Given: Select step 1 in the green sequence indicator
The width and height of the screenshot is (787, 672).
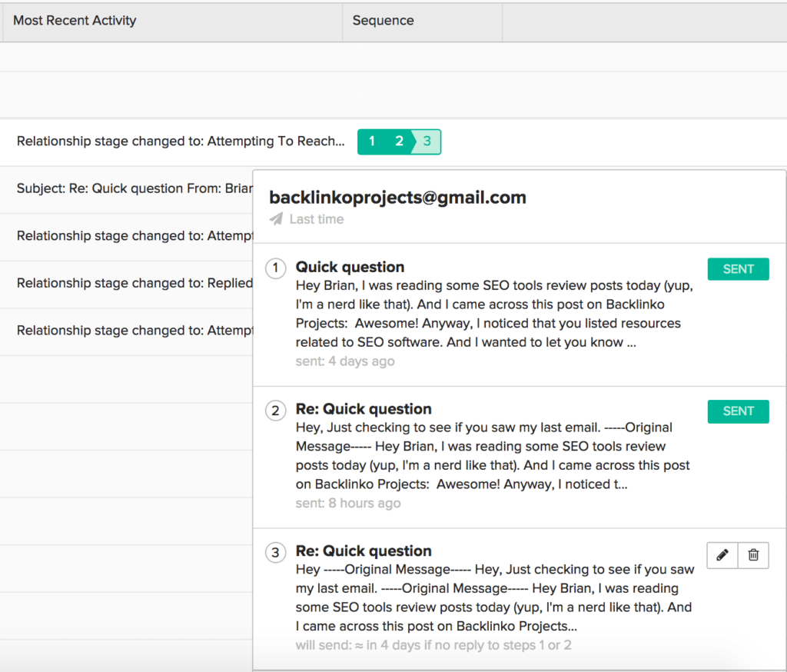Looking at the screenshot, I should click(x=372, y=141).
